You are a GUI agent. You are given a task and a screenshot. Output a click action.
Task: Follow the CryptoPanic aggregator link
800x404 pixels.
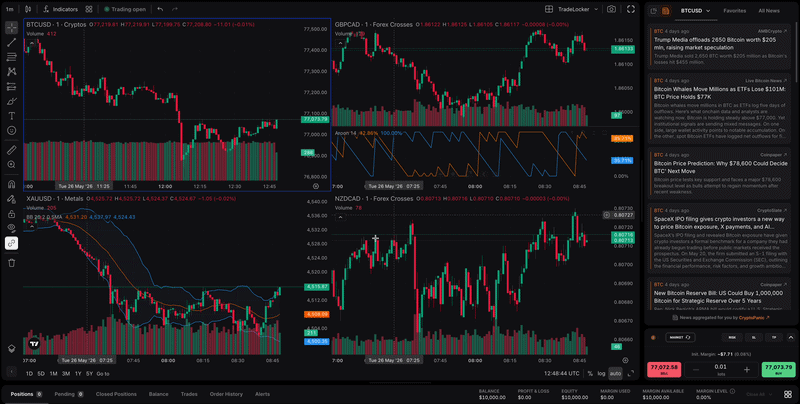[754, 318]
